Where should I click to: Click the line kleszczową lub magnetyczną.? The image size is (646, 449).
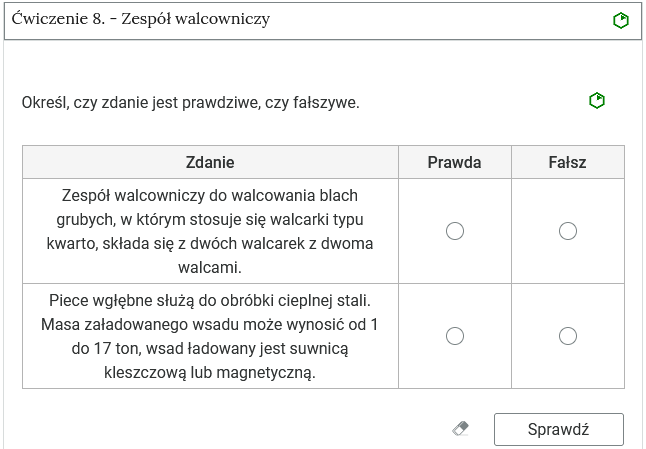point(210,373)
